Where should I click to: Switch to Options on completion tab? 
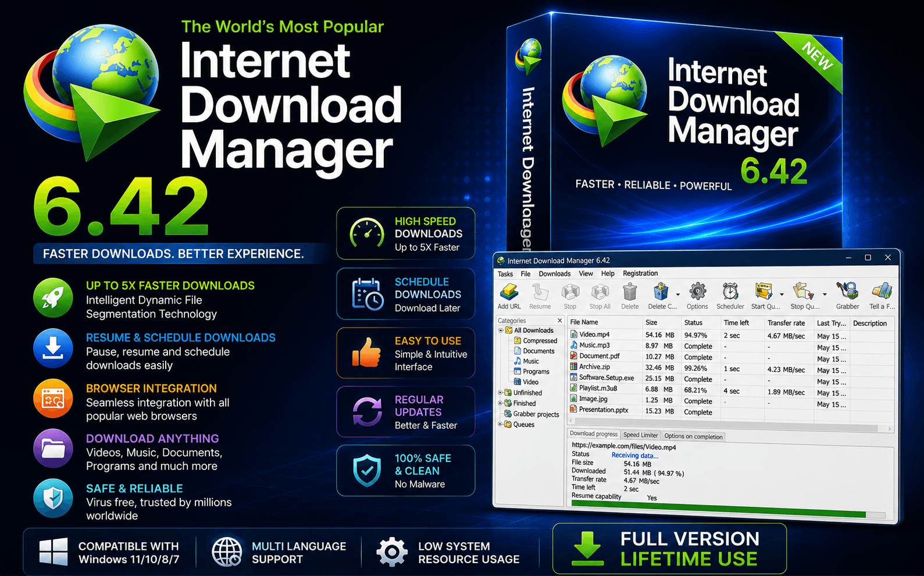[693, 436]
